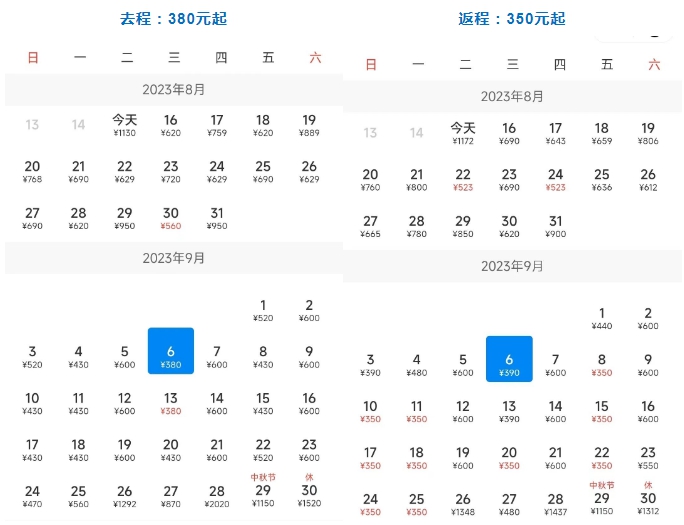Select August 31 return priced ¥900

point(555,227)
